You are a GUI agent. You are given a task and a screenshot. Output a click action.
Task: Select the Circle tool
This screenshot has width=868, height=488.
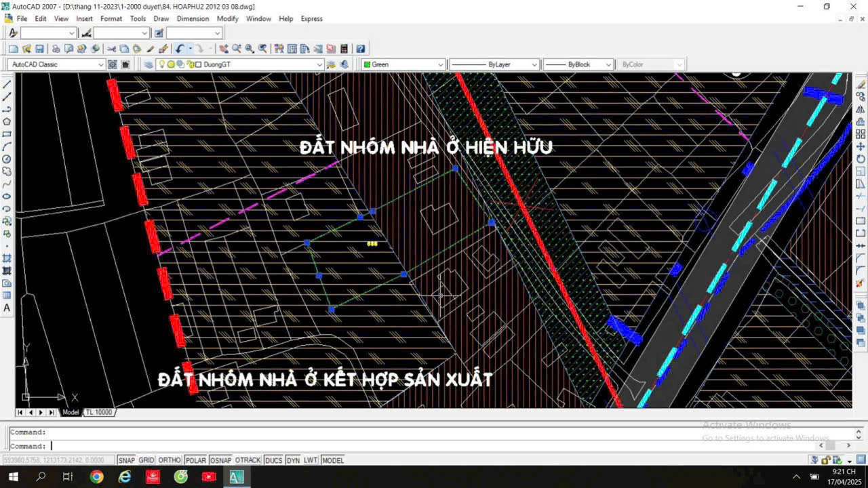coord(7,157)
